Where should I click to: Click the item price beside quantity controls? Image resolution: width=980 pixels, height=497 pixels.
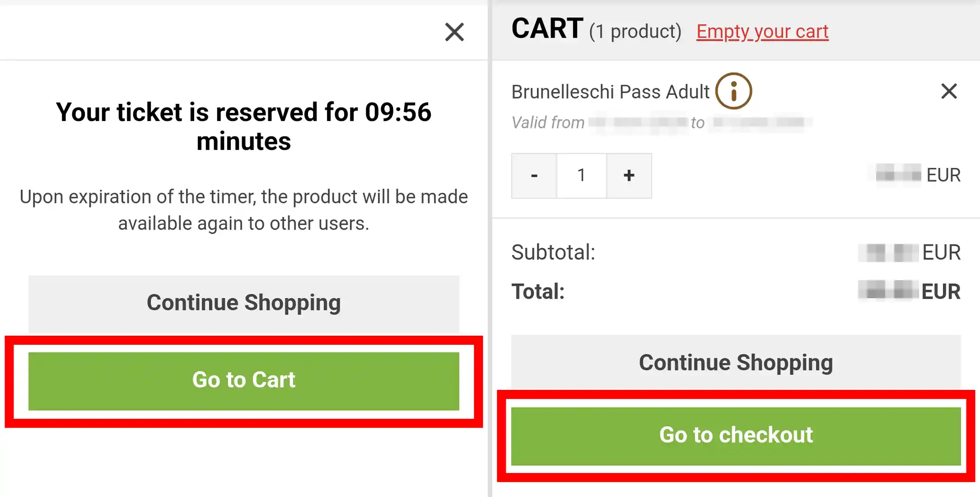click(918, 175)
